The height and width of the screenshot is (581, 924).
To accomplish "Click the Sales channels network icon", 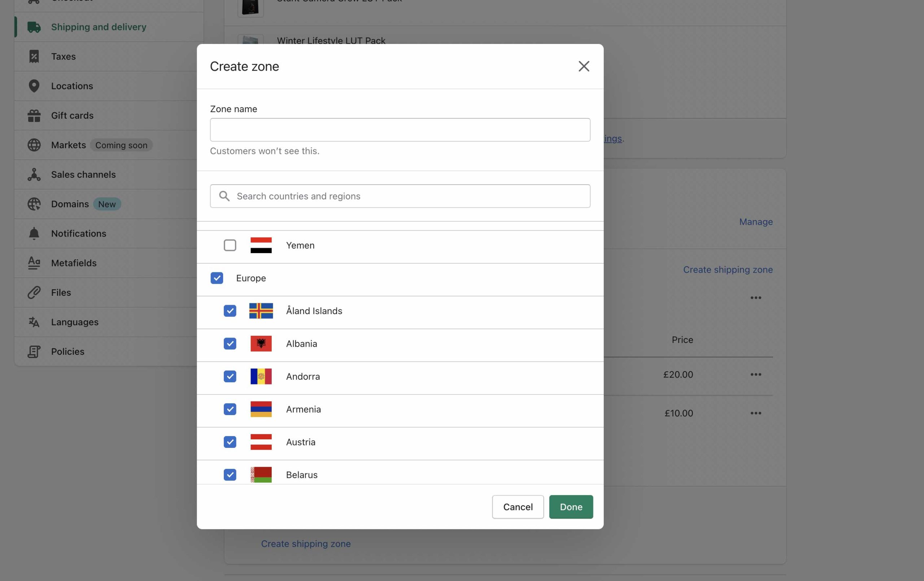I will coord(34,175).
